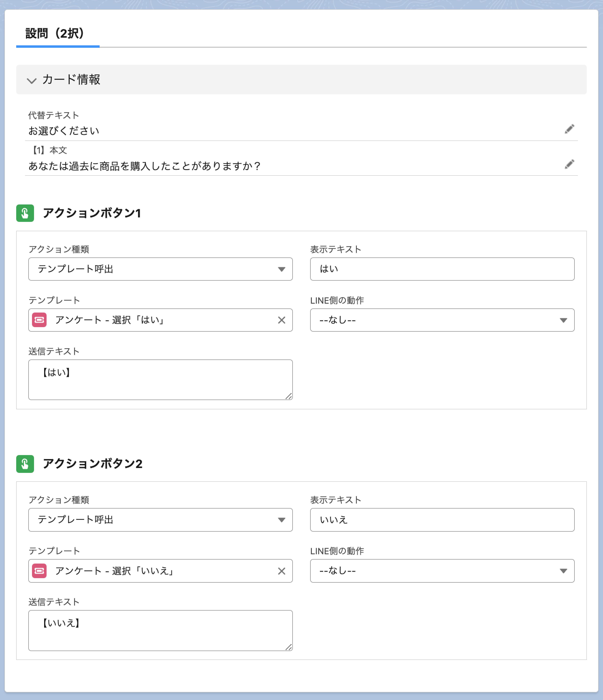Click the 表示テキスト field containing はい
Image resolution: width=603 pixels, height=700 pixels.
pyautogui.click(x=442, y=269)
